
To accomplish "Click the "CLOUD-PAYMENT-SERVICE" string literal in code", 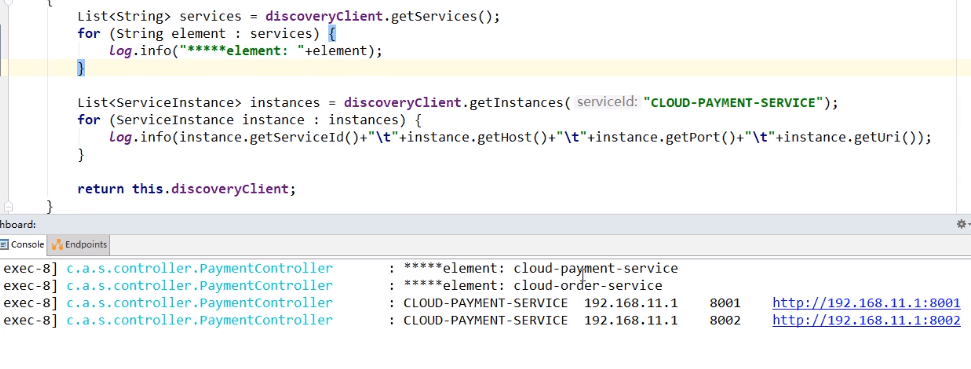I will click(x=733, y=102).
